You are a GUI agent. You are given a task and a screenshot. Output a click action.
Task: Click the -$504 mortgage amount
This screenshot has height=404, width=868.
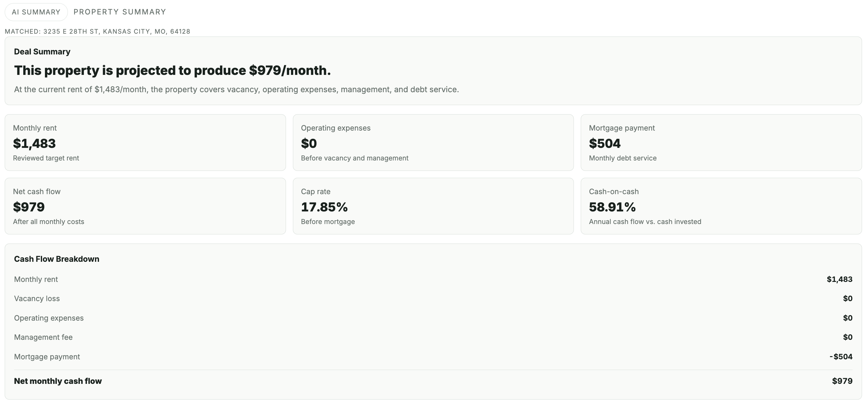click(841, 357)
